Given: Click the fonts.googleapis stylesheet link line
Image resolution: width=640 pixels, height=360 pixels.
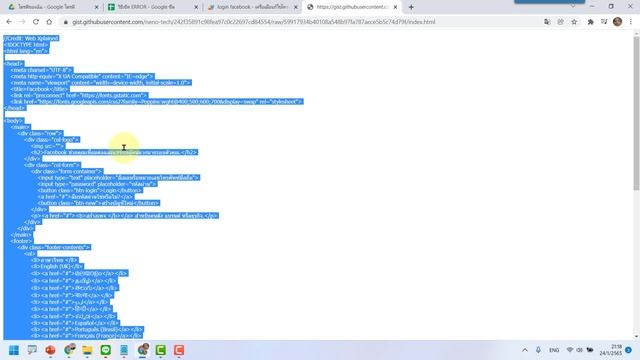Looking at the screenshot, I should point(157,102).
